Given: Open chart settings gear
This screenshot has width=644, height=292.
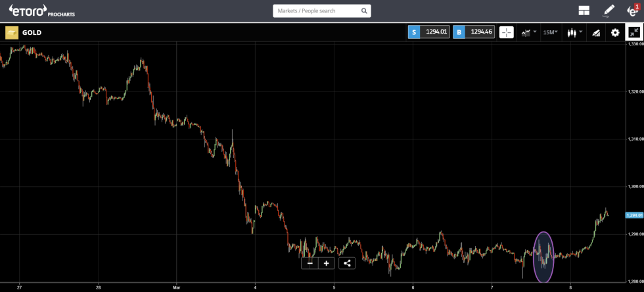Looking at the screenshot, I should [x=615, y=32].
